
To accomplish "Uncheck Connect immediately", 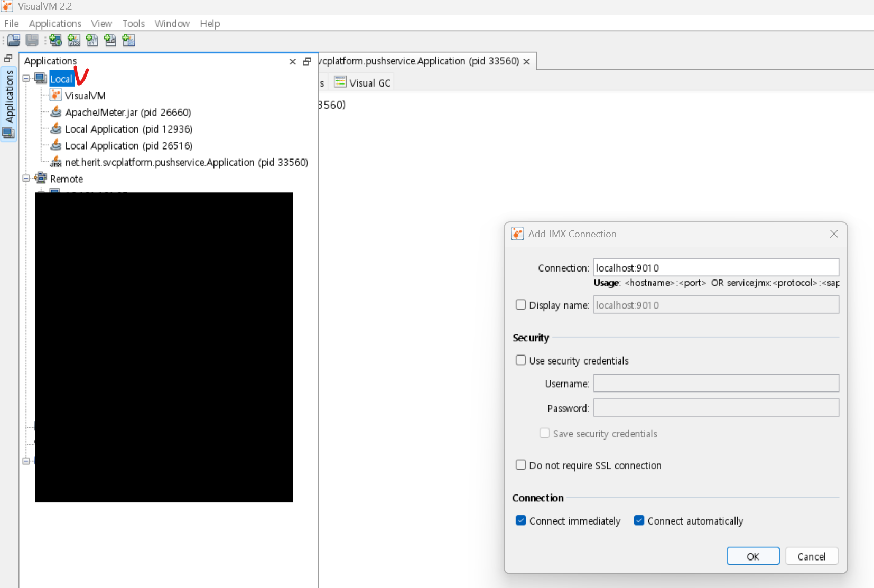I will 521,520.
